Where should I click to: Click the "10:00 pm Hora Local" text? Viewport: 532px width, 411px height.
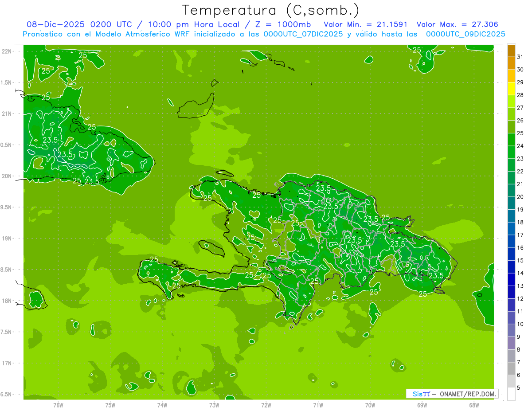coord(195,24)
